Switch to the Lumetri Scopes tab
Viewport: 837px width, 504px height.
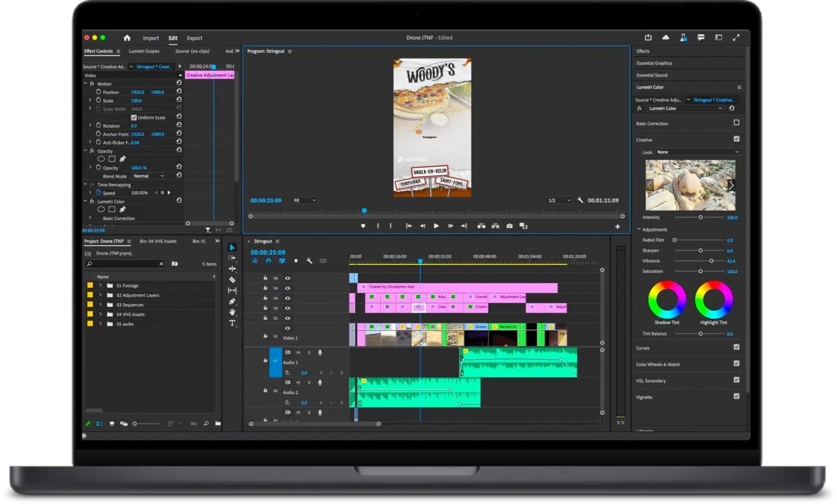pyautogui.click(x=144, y=51)
